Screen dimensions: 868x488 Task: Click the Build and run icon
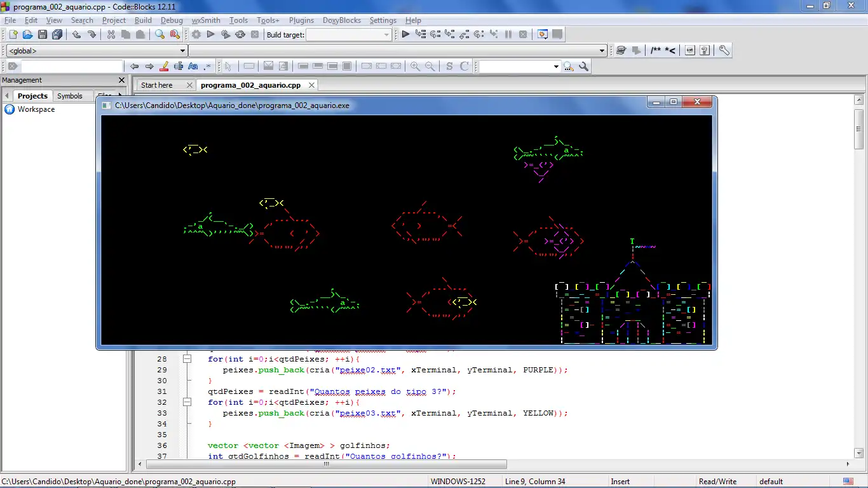(x=226, y=34)
